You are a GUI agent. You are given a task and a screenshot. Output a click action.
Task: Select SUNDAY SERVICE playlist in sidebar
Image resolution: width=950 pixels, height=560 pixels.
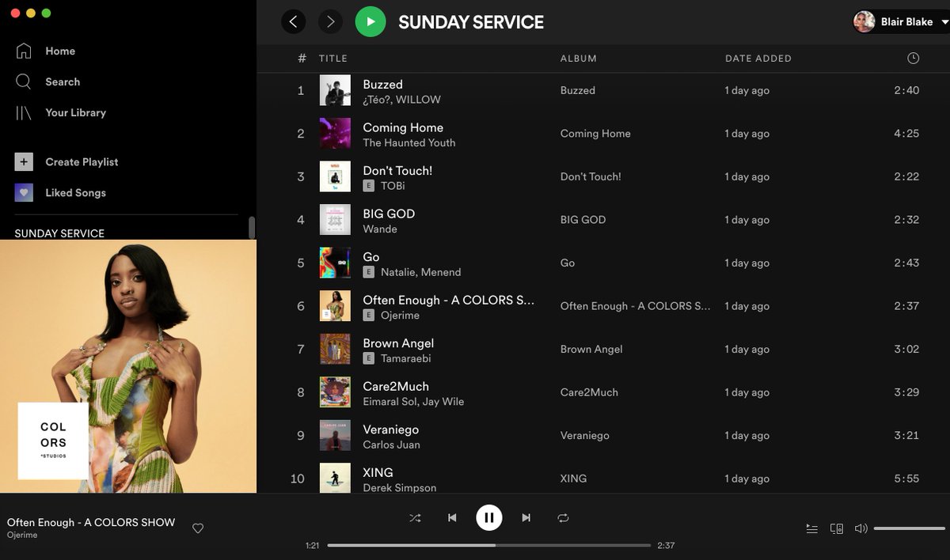(x=59, y=233)
